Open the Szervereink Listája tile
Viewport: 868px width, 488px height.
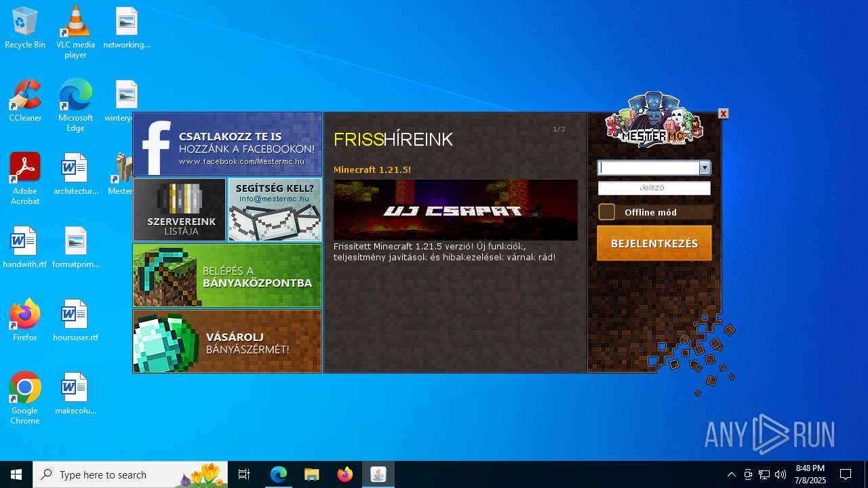180,209
